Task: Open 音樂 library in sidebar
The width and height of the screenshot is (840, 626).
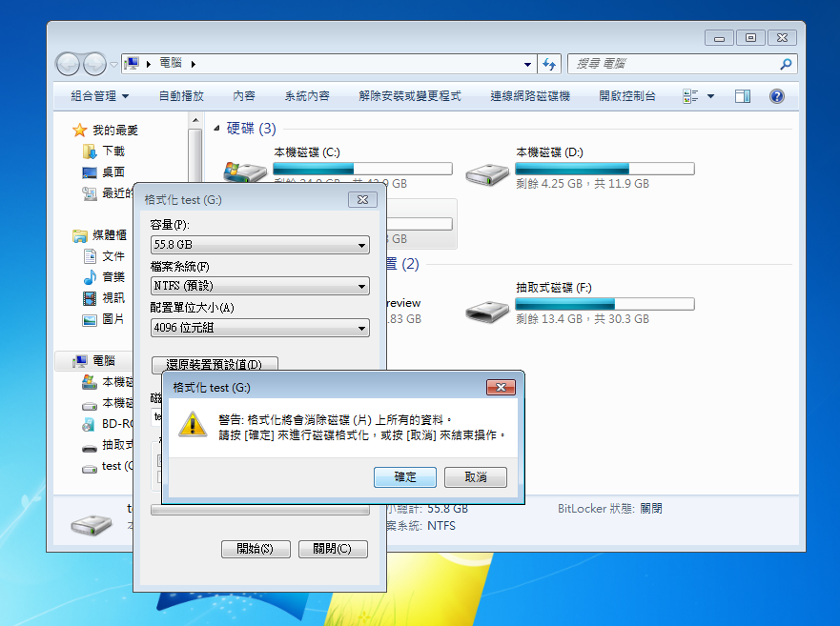Action: coord(113,277)
